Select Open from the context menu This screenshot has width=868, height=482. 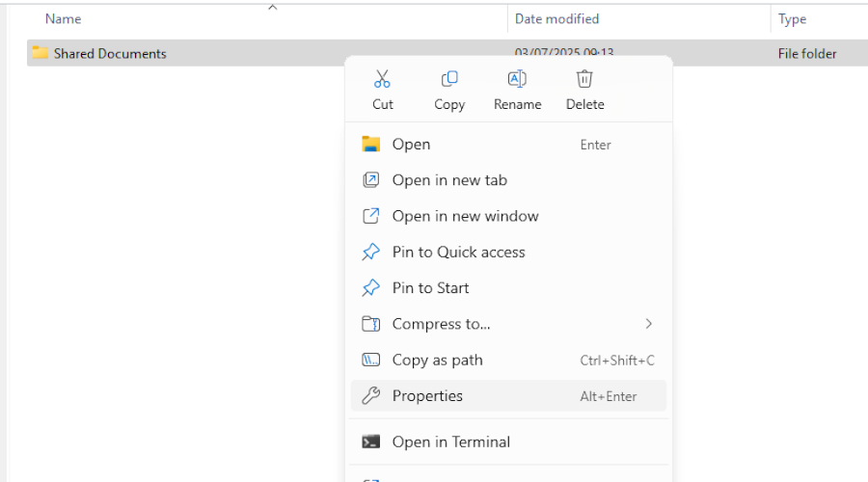(508, 145)
